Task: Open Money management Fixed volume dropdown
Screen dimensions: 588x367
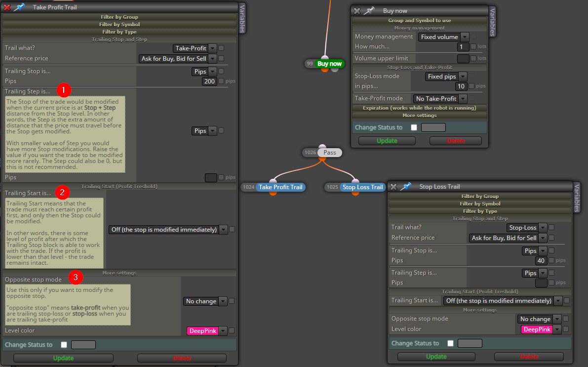Action: (x=444, y=37)
